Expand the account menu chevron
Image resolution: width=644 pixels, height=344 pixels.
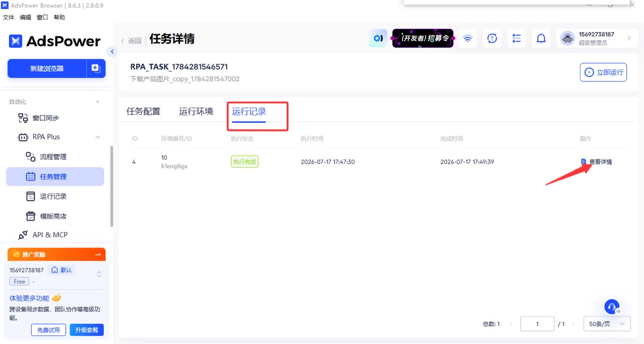point(629,38)
